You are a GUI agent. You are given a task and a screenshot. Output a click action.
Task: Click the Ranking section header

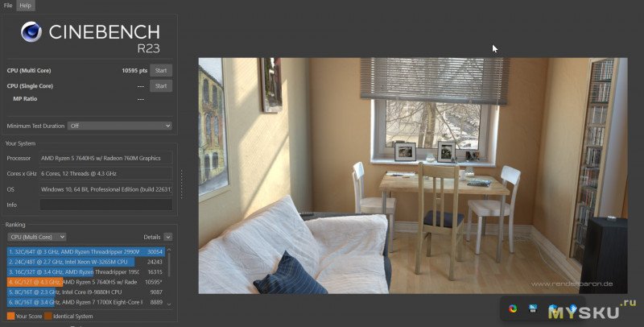(15, 225)
